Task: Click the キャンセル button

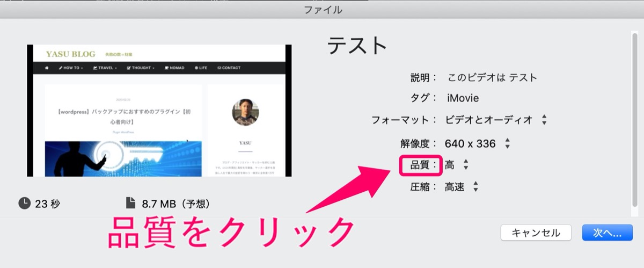Action: (536, 233)
